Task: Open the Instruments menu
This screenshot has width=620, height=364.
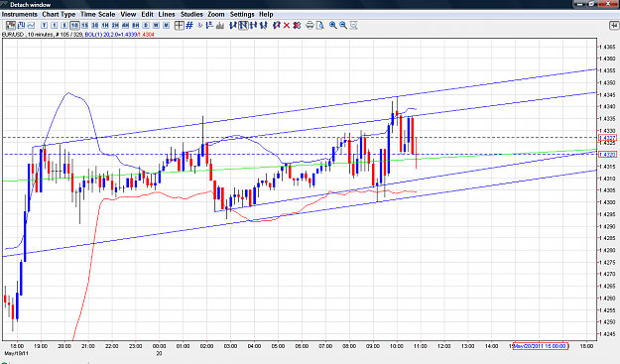Action: (x=20, y=14)
